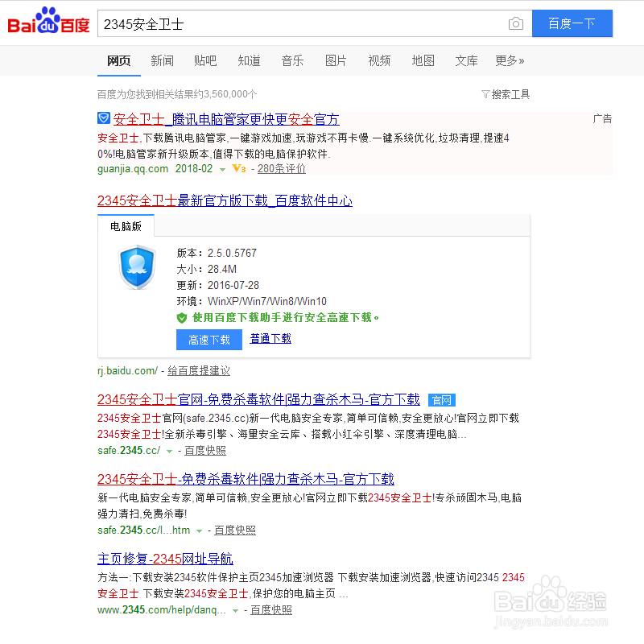Click version text 2.5.0.5767
This screenshot has height=644, width=644.
pyautogui.click(x=232, y=253)
